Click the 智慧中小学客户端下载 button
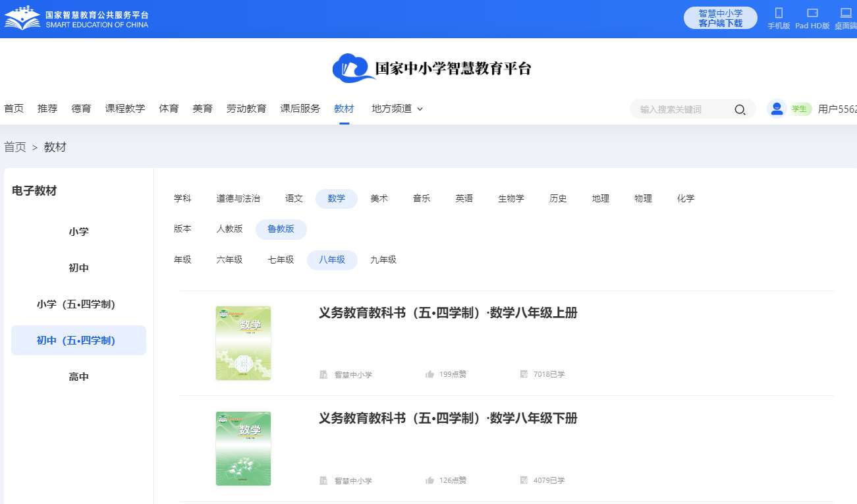The image size is (857, 504). (721, 18)
